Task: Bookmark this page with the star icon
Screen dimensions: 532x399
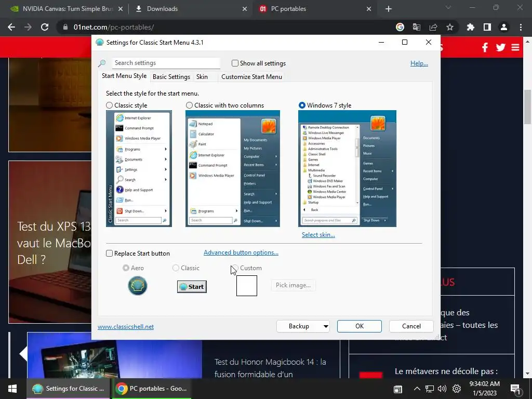Action: coord(450,27)
